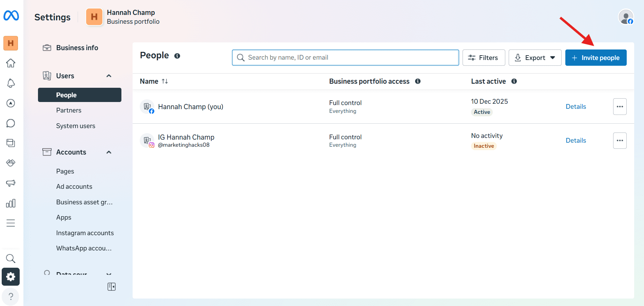Open the megaphone promotion icon
The height and width of the screenshot is (306, 644).
[x=11, y=183]
